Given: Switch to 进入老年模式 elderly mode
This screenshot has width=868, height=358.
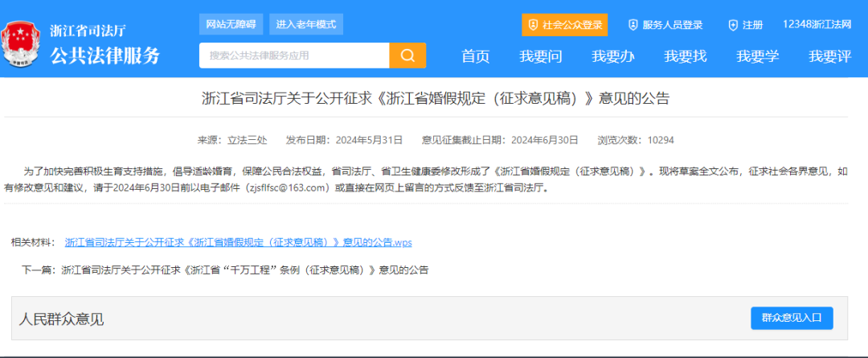Looking at the screenshot, I should (305, 24).
